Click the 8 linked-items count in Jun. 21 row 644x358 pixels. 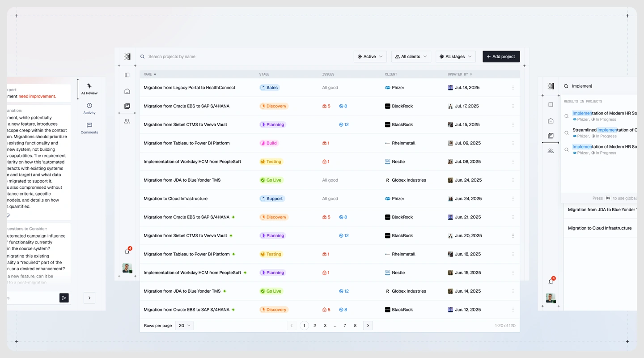(343, 217)
